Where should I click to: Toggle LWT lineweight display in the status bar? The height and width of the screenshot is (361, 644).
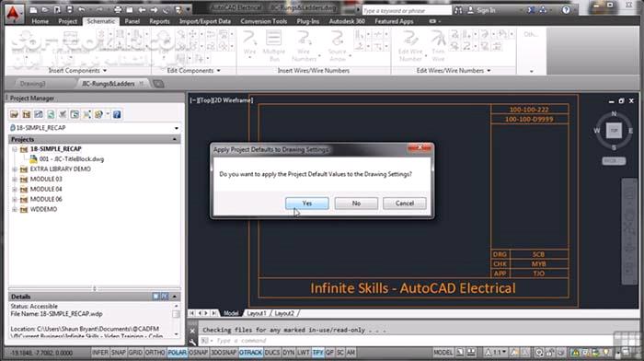coord(303,353)
